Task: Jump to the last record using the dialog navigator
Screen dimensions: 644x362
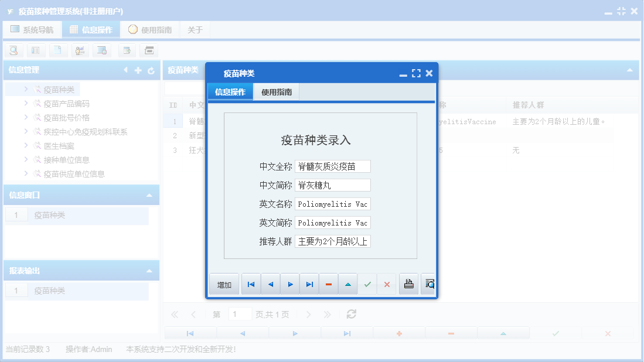Action: point(310,284)
